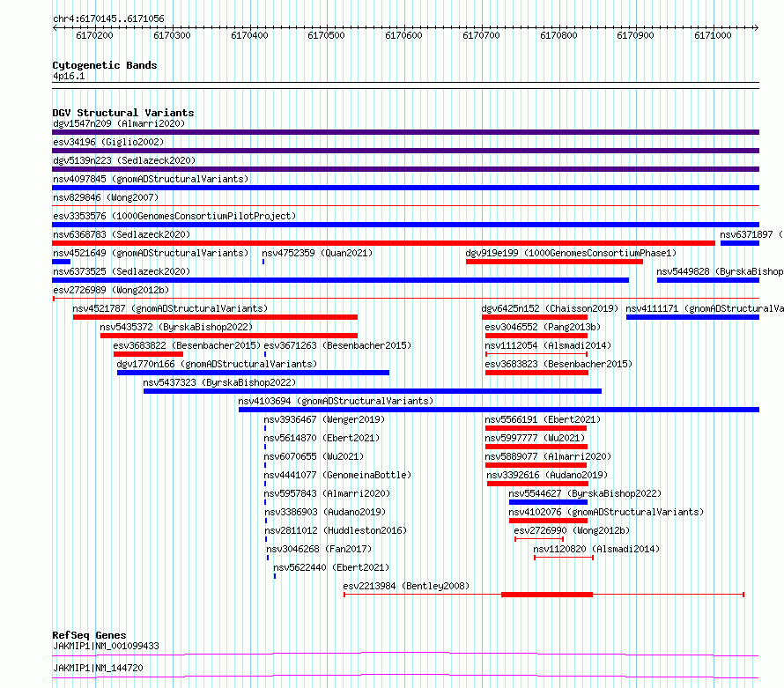Click nsv4521787 gnomAD variant label
Image resolution: width=784 pixels, height=688 pixels.
(170, 308)
